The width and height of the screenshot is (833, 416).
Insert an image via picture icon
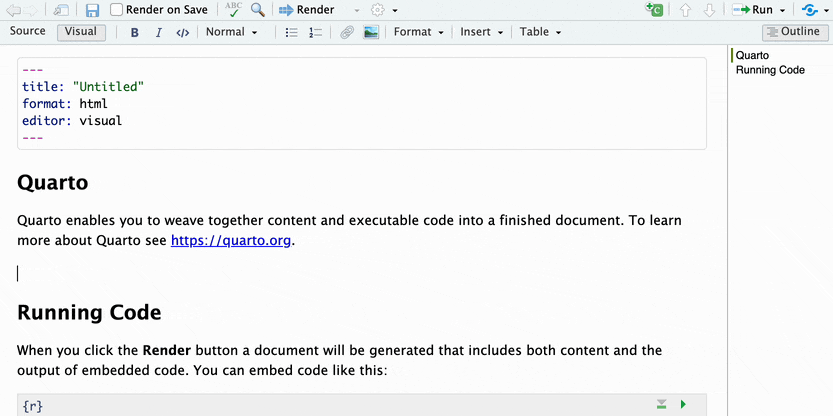pyautogui.click(x=371, y=32)
